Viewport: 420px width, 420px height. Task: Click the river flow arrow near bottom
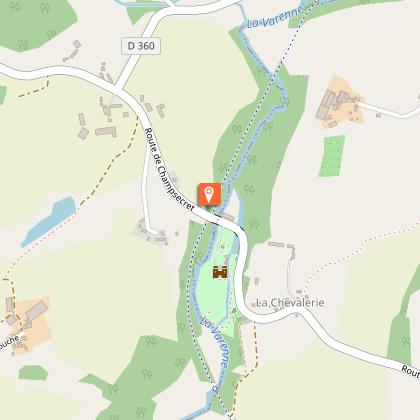215,389
